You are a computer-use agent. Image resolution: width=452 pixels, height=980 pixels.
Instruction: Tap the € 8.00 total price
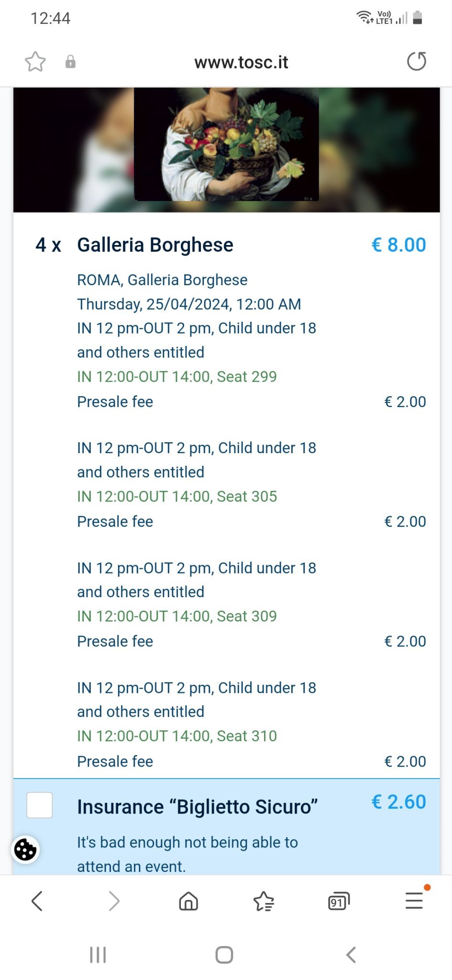pos(398,245)
